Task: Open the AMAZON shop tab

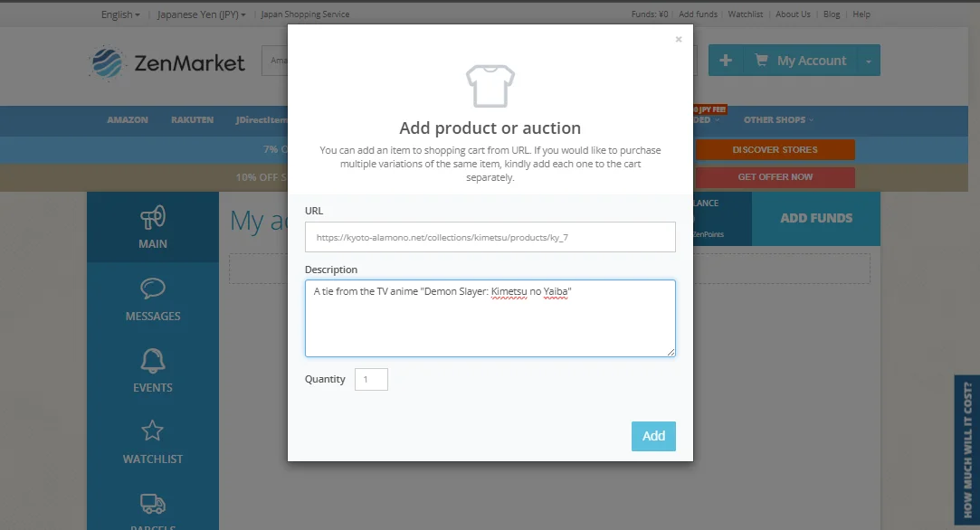Action: (128, 120)
